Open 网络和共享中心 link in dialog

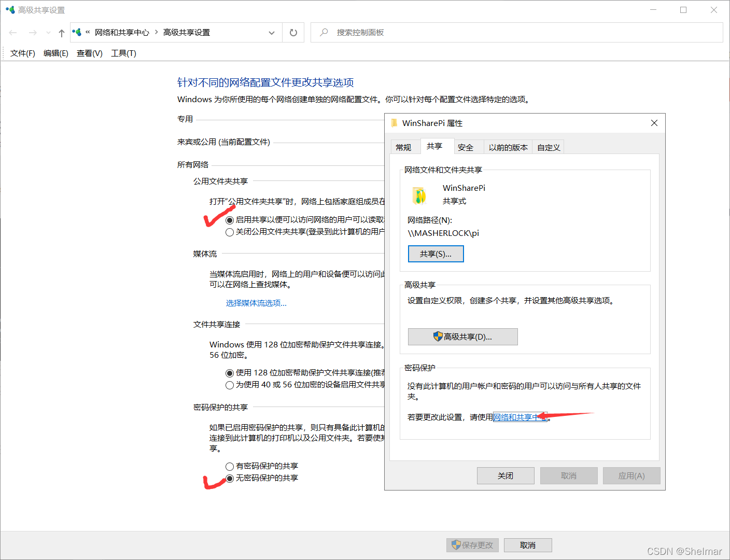pyautogui.click(x=520, y=417)
